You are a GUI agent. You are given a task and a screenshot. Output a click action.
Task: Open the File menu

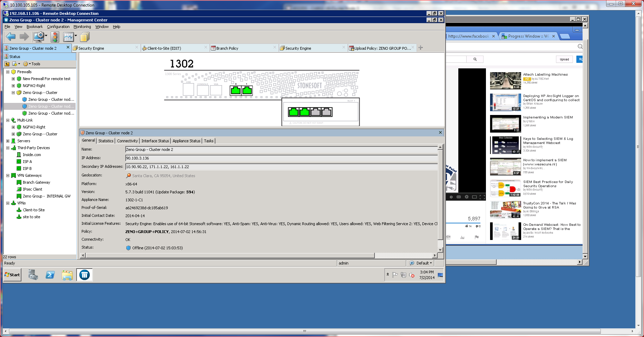[7, 27]
